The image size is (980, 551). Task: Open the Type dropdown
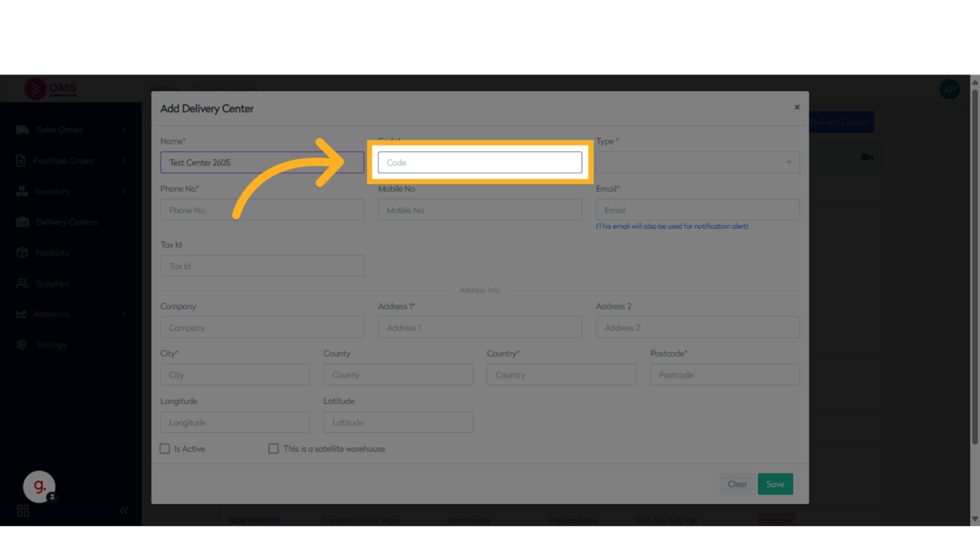click(x=697, y=163)
